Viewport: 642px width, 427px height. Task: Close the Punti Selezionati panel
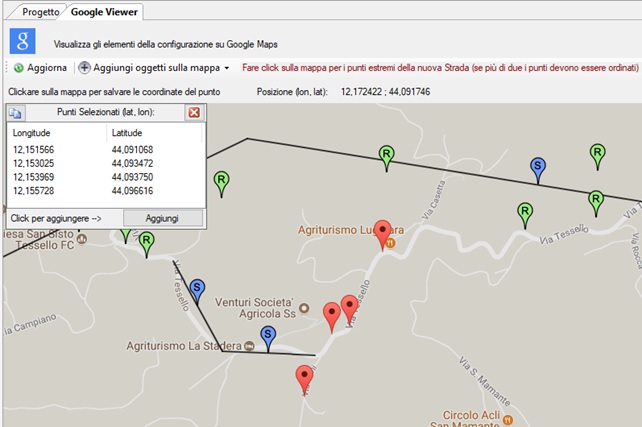[x=194, y=113]
